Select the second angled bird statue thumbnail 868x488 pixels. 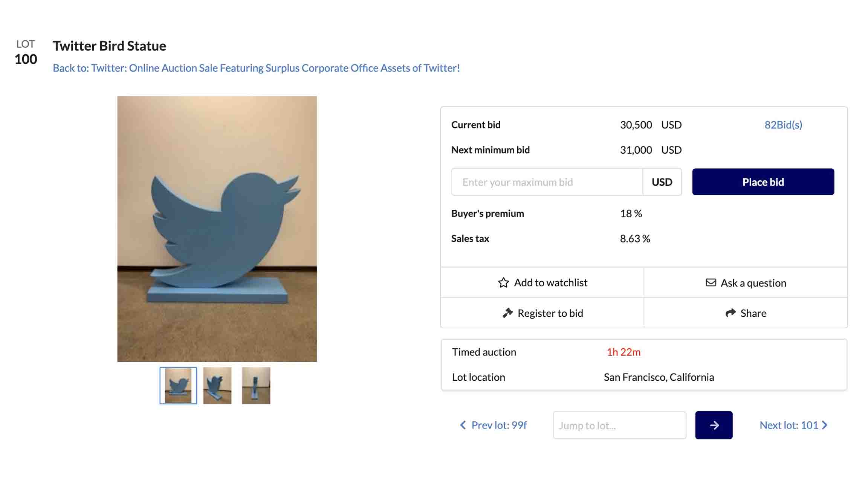coord(217,385)
